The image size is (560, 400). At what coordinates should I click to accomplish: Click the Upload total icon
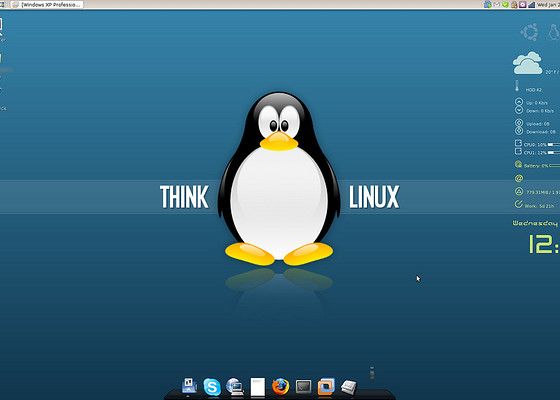click(519, 123)
